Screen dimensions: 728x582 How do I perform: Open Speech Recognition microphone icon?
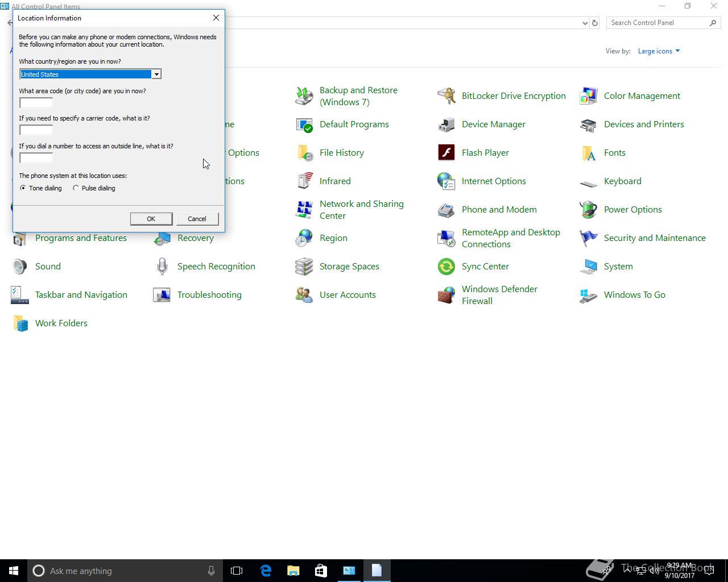pyautogui.click(x=162, y=267)
